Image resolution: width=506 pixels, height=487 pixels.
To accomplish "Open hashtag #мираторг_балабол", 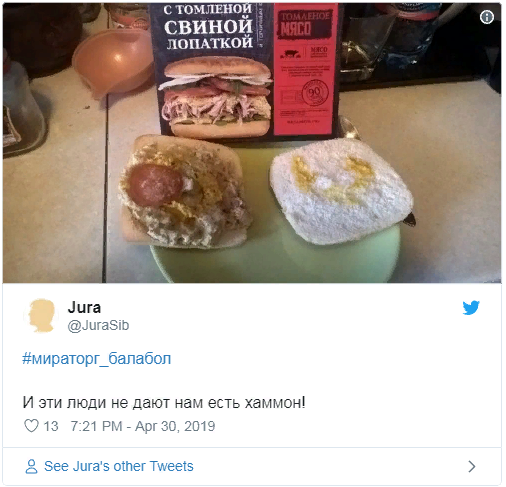I will pyautogui.click(x=97, y=358).
